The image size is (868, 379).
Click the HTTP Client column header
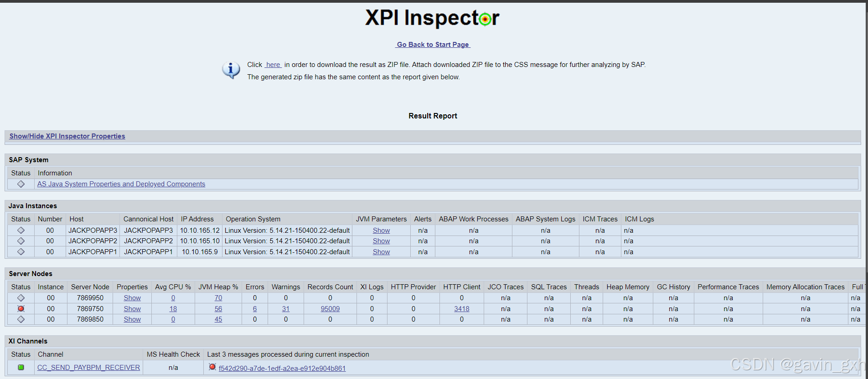pos(462,287)
